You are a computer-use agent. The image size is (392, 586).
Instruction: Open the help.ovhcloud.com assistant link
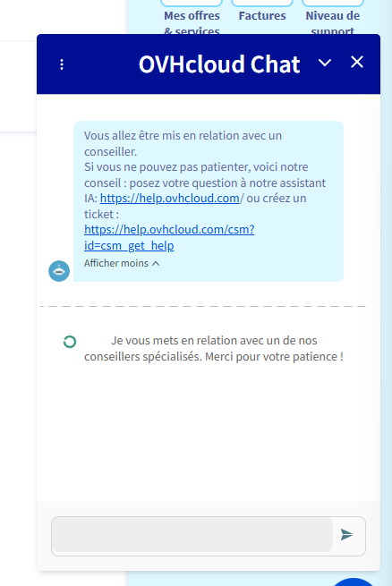point(170,198)
